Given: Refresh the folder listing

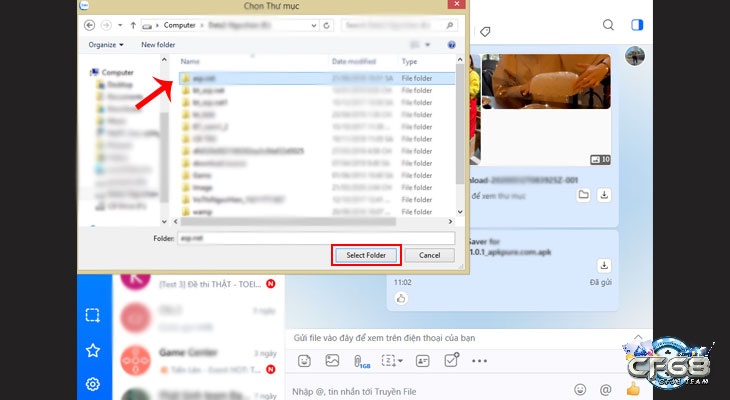Looking at the screenshot, I should pos(326,26).
